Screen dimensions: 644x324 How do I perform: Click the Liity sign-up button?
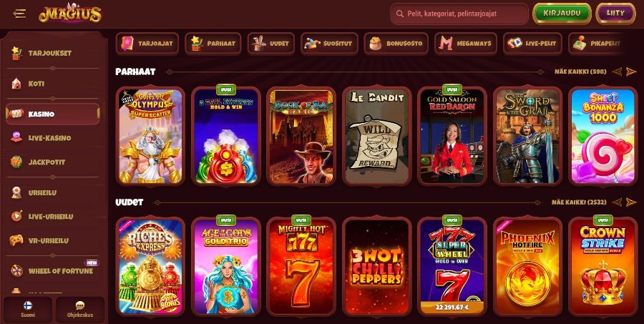tap(615, 14)
